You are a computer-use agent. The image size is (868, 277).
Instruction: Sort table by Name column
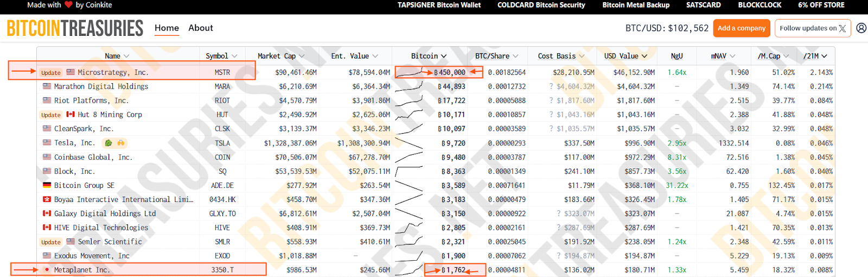(117, 56)
